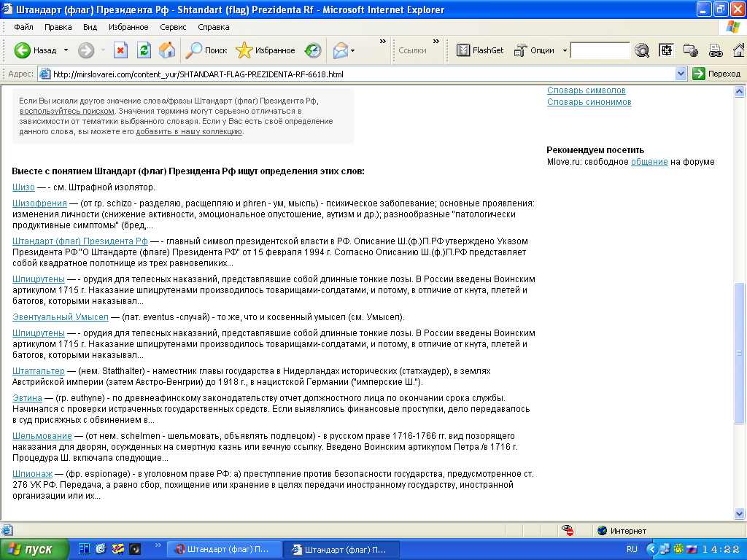The height and width of the screenshot is (560, 747).
Task: Click the blue book quick launch icon
Action: coord(85,549)
